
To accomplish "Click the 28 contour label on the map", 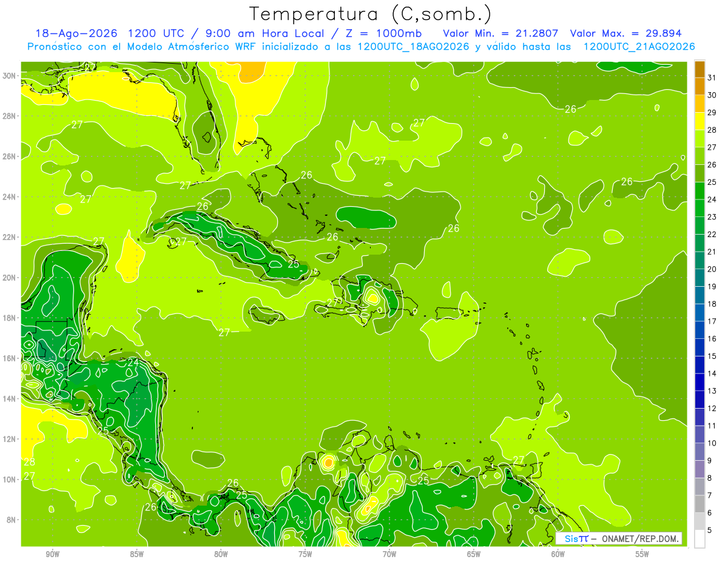I will 29,463.
